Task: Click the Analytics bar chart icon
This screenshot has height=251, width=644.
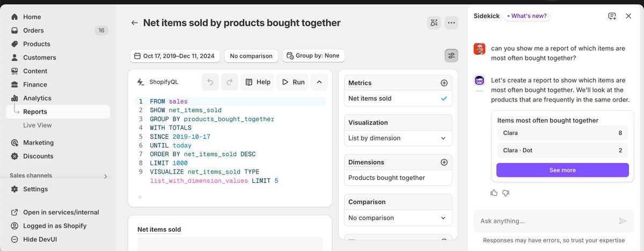Action: (14, 98)
